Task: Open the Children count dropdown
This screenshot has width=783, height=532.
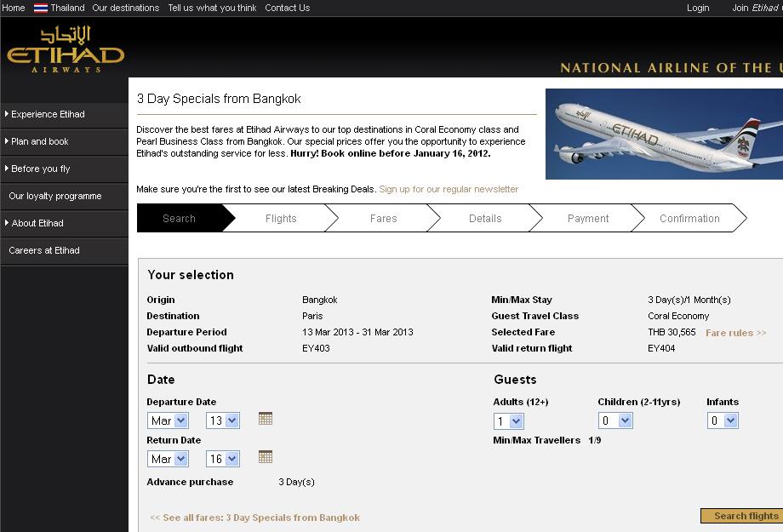Action: (615, 420)
